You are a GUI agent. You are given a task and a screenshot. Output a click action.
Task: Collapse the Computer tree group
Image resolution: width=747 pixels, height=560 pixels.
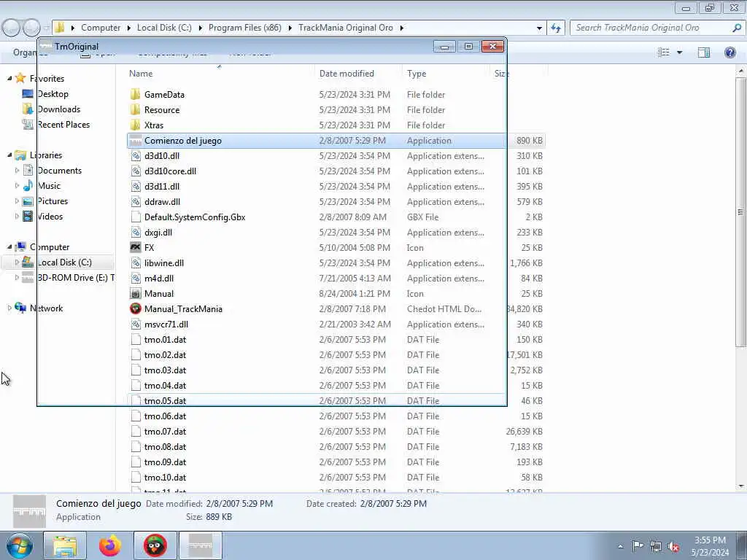(x=9, y=246)
